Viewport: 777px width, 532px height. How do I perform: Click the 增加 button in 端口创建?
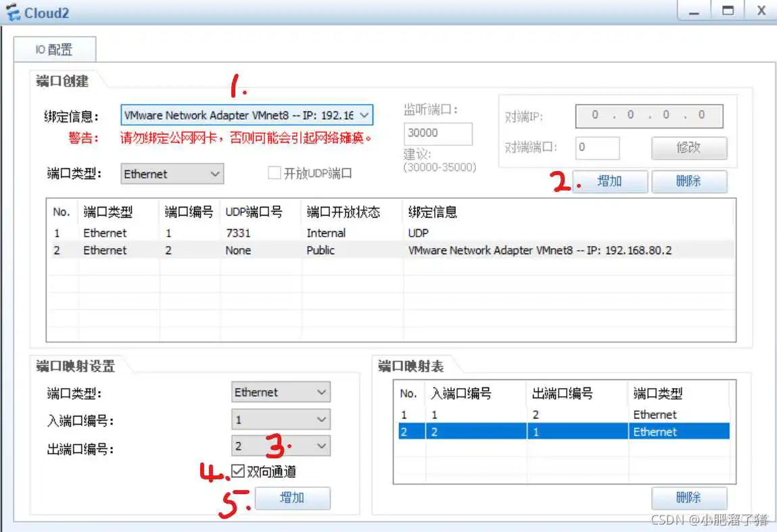(609, 181)
